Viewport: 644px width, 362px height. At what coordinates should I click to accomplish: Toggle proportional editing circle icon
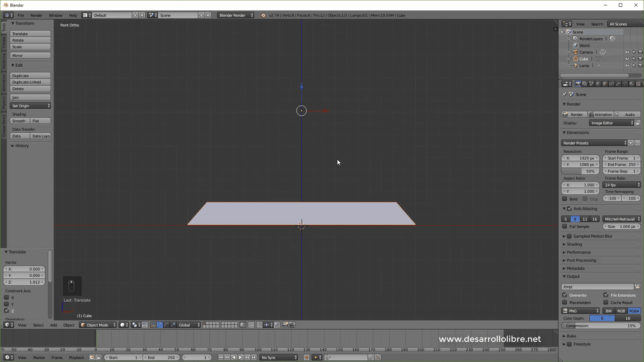point(251,325)
